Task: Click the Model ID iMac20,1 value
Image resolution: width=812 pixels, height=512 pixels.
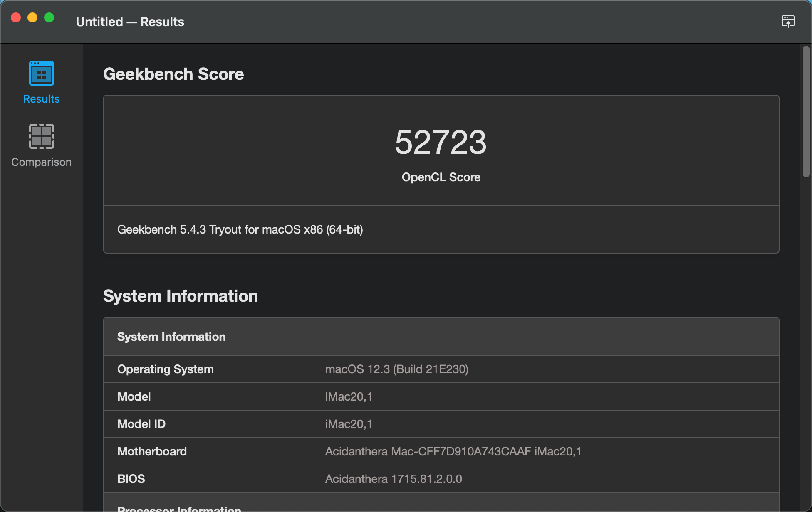Action: point(348,424)
